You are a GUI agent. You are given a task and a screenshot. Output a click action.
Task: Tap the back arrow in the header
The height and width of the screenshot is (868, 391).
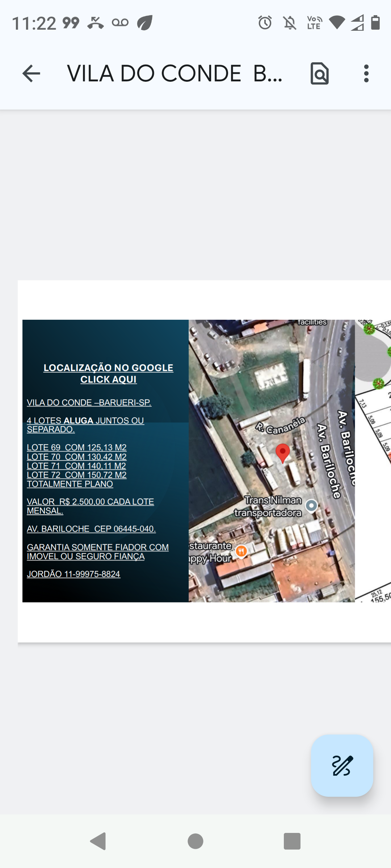(x=31, y=74)
